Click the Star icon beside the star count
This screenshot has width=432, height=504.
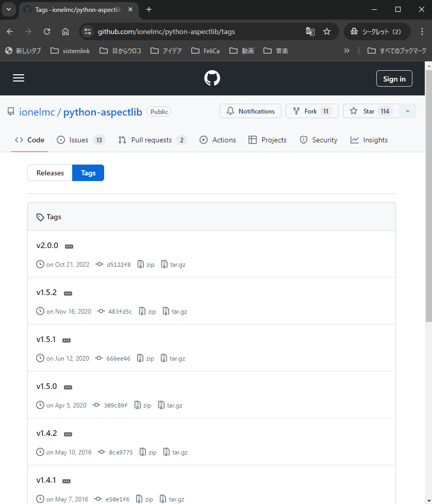354,110
